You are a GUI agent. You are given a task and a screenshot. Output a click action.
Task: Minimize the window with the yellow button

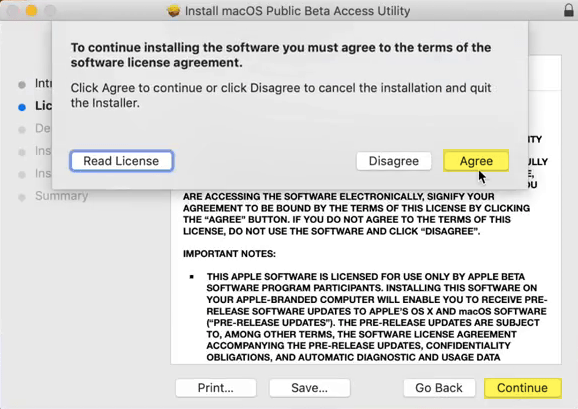coord(31,11)
